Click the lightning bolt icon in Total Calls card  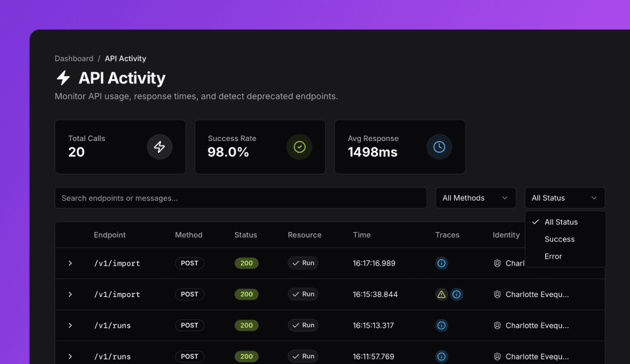pyautogui.click(x=159, y=147)
